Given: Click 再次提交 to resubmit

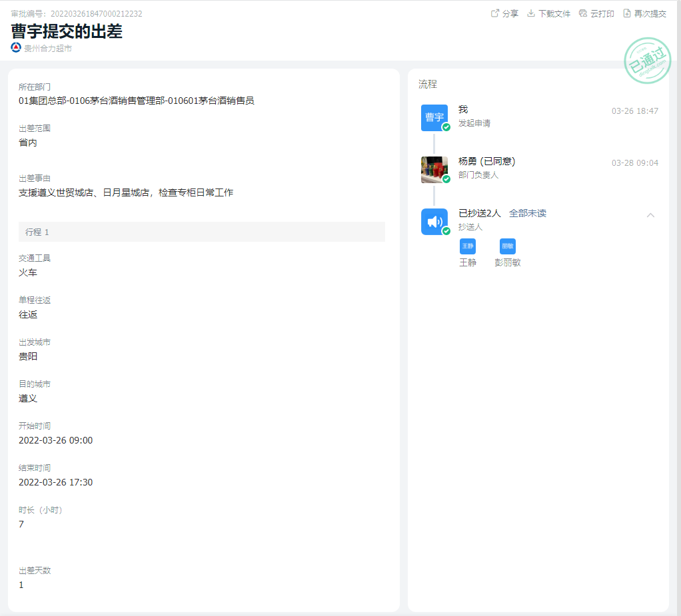Looking at the screenshot, I should (x=650, y=14).
